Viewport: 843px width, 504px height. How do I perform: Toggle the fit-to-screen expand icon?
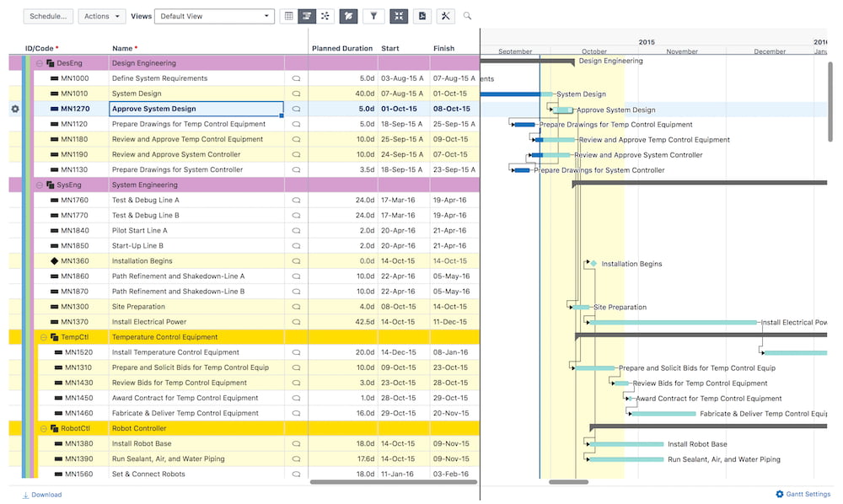tap(399, 16)
